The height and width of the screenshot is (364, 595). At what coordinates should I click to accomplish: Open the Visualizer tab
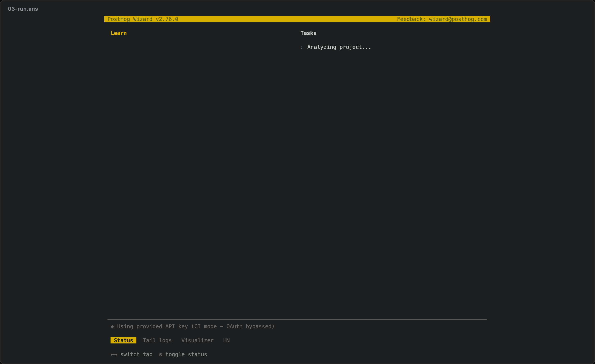[197, 340]
